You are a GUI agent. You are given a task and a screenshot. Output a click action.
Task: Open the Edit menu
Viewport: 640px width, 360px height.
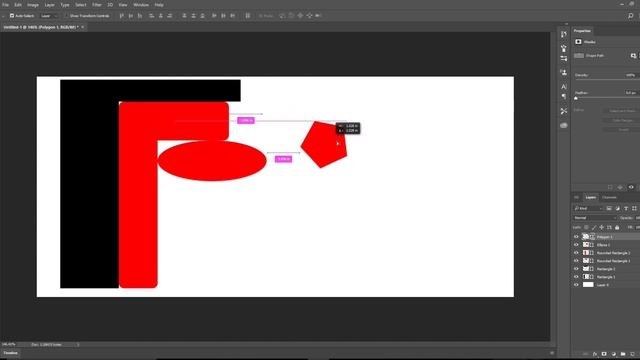[18, 5]
